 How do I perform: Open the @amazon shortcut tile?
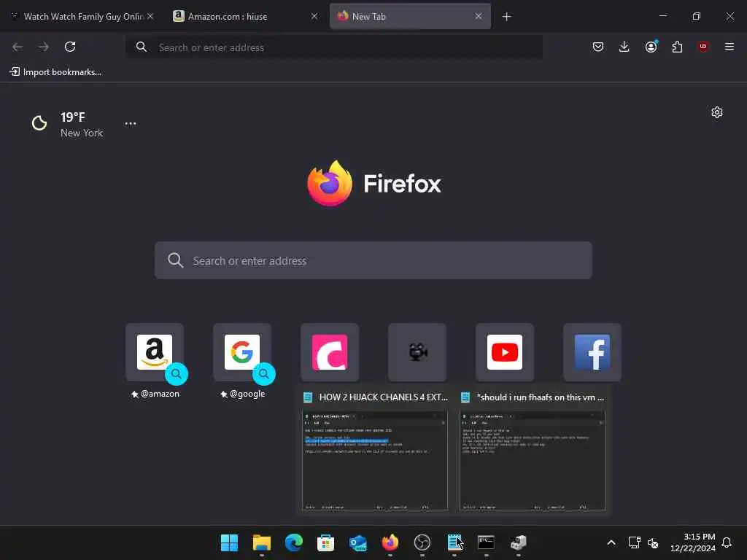(155, 352)
